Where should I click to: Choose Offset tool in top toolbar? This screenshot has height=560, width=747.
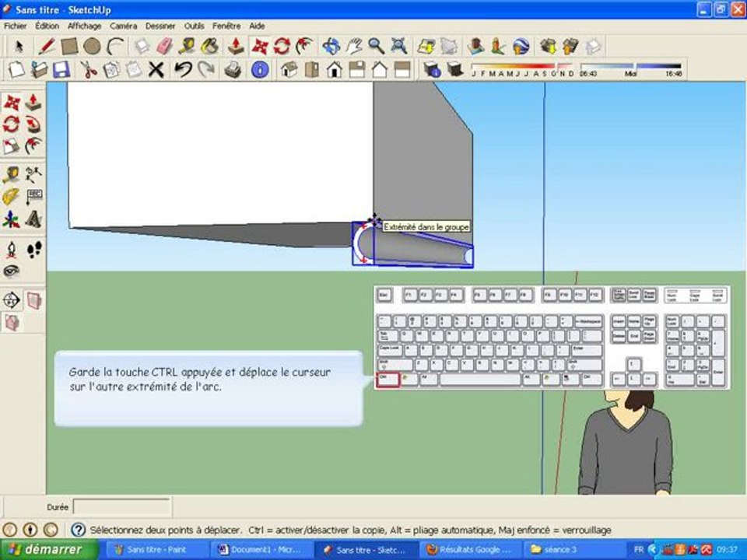point(304,47)
